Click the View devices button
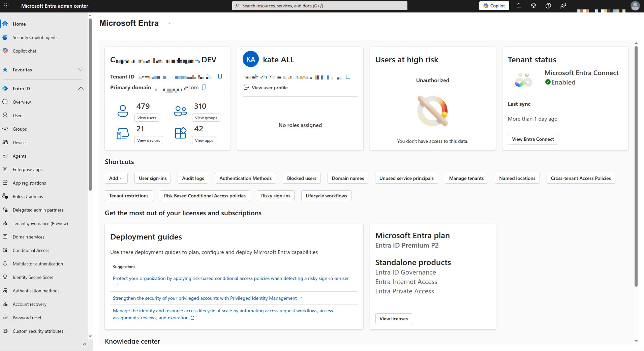The height and width of the screenshot is (351, 644). coord(149,140)
